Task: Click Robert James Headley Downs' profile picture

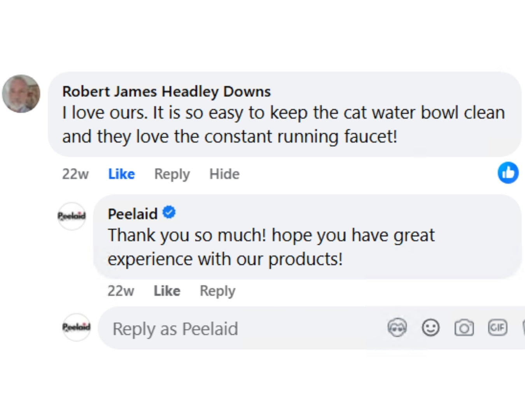Action: point(21,94)
